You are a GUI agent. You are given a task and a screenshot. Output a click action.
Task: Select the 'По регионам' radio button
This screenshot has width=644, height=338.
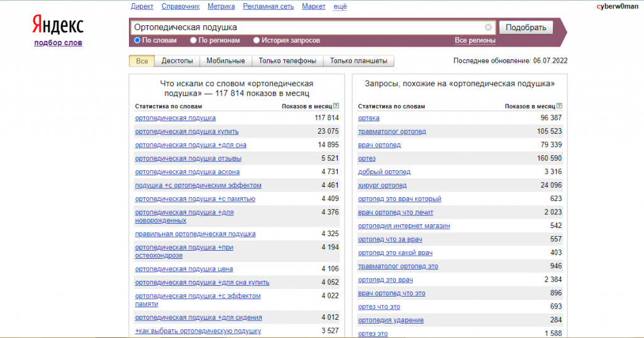pos(193,40)
